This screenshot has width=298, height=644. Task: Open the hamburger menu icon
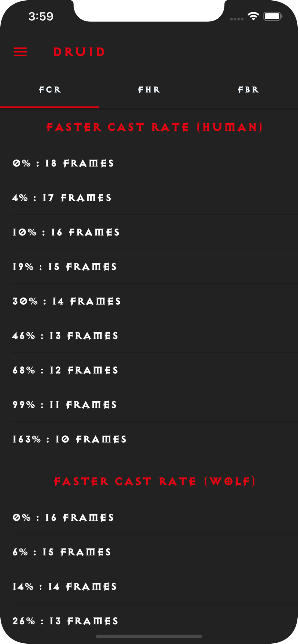coord(20,52)
